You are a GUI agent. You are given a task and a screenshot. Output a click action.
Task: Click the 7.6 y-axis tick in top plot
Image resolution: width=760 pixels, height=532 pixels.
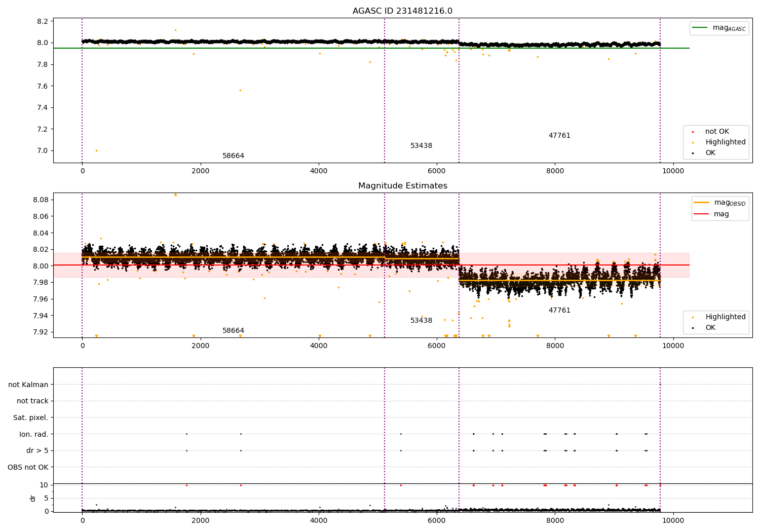[43, 86]
